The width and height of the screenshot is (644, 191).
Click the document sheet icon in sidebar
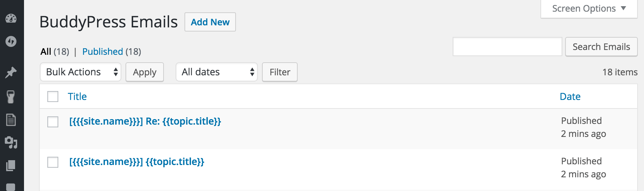[11, 120]
